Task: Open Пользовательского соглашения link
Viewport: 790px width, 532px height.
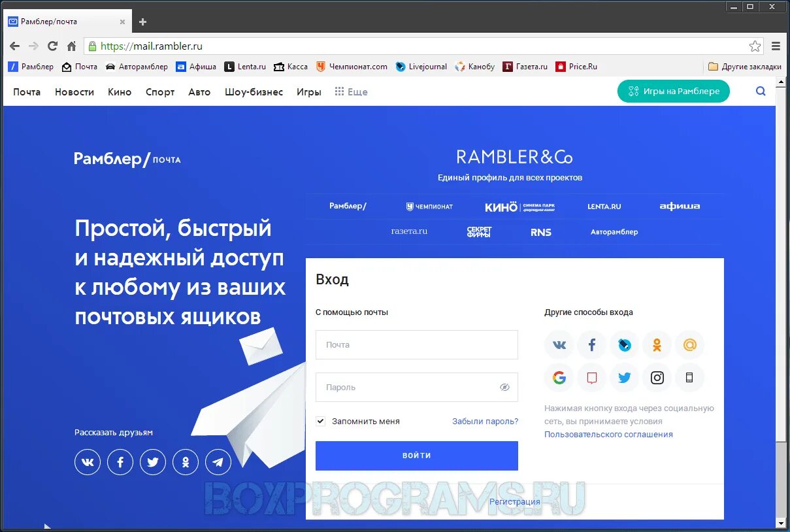Action: [608, 434]
